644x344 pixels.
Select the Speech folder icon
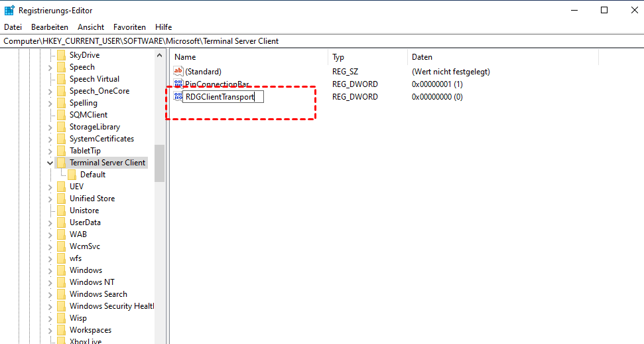tap(61, 67)
